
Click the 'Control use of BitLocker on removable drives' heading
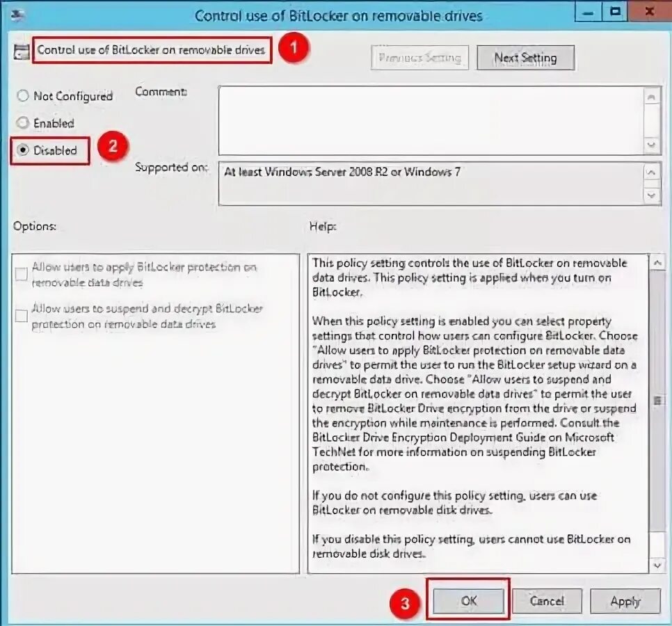[x=151, y=50]
